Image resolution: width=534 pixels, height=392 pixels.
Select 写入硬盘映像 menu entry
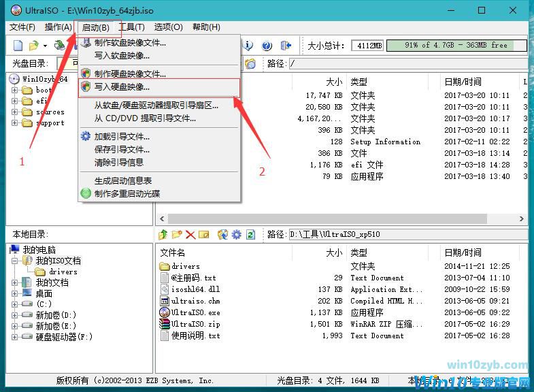click(122, 87)
